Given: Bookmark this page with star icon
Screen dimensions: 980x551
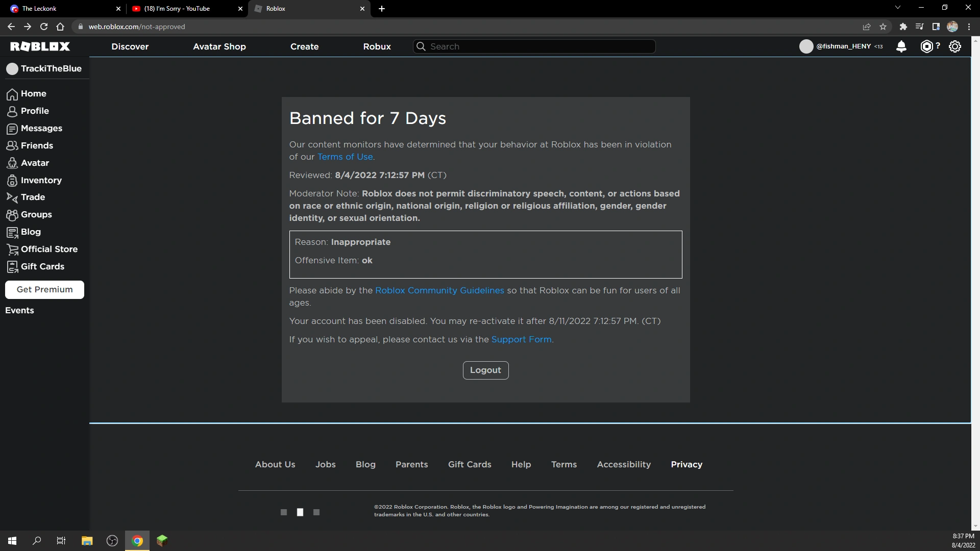Looking at the screenshot, I should (883, 27).
